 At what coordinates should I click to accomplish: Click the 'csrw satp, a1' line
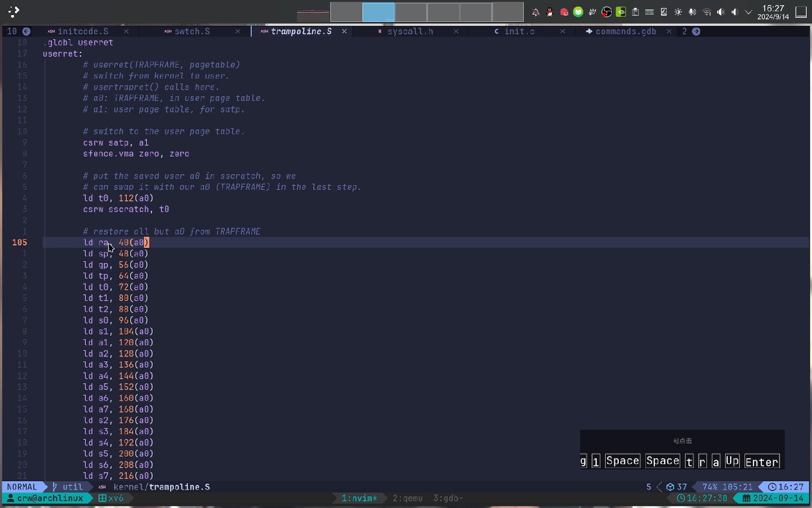pyautogui.click(x=116, y=143)
